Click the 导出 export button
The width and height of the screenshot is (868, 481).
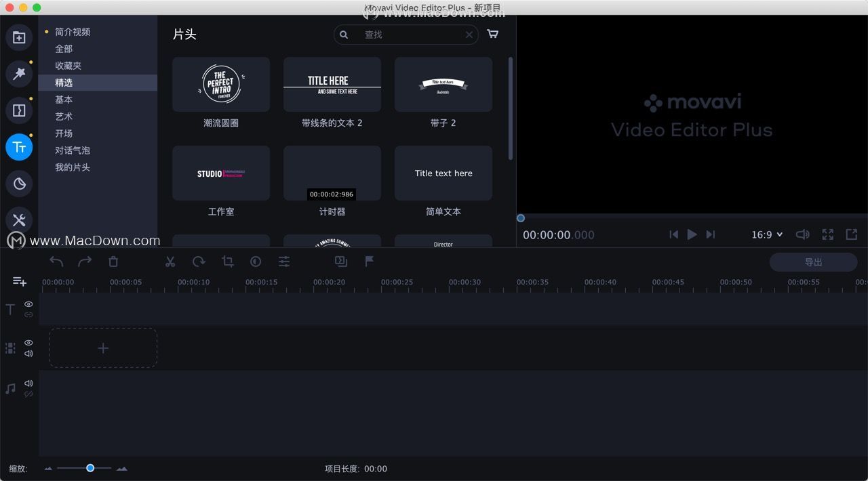click(813, 262)
